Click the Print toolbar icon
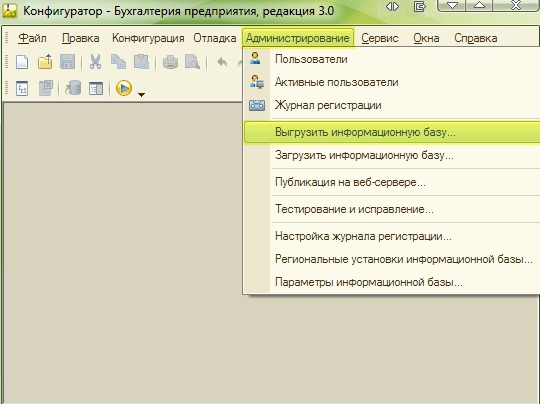Image resolution: width=541 pixels, height=404 pixels. point(170,62)
